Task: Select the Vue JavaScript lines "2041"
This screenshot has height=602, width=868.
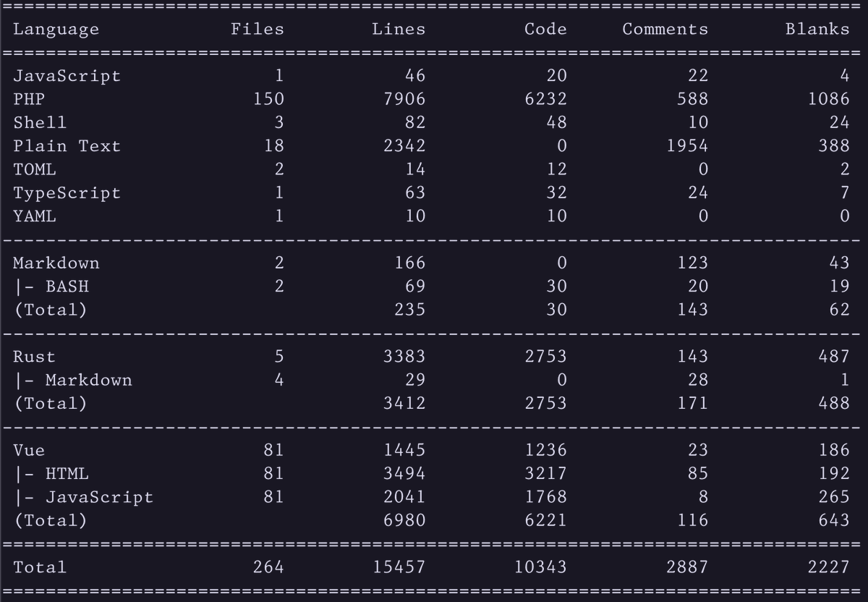Action: pos(404,496)
